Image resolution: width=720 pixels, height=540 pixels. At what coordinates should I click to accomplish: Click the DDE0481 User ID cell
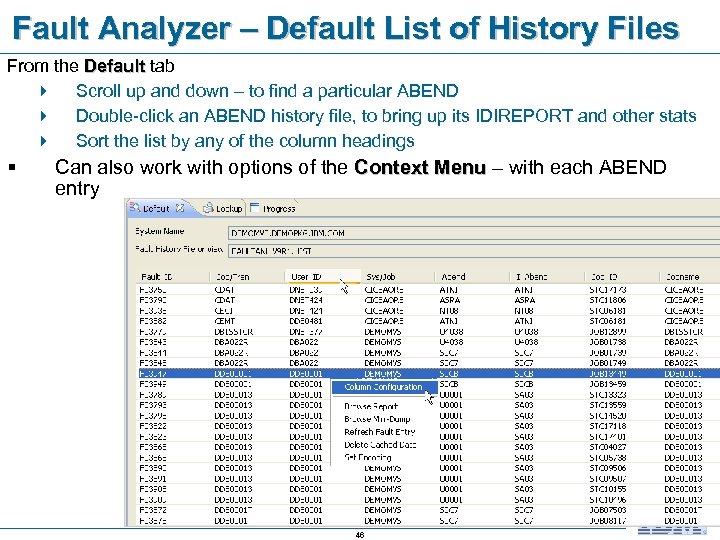pos(306,321)
